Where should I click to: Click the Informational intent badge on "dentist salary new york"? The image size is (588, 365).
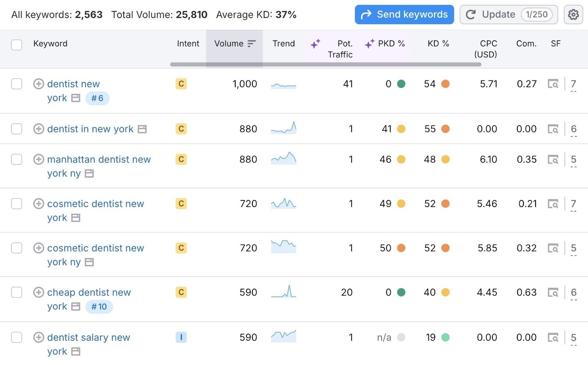click(x=181, y=337)
